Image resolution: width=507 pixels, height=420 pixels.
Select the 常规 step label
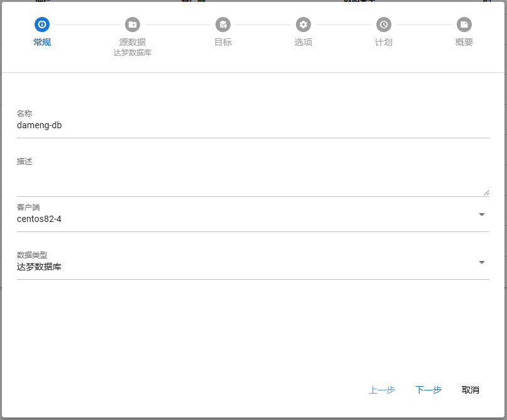(x=42, y=42)
